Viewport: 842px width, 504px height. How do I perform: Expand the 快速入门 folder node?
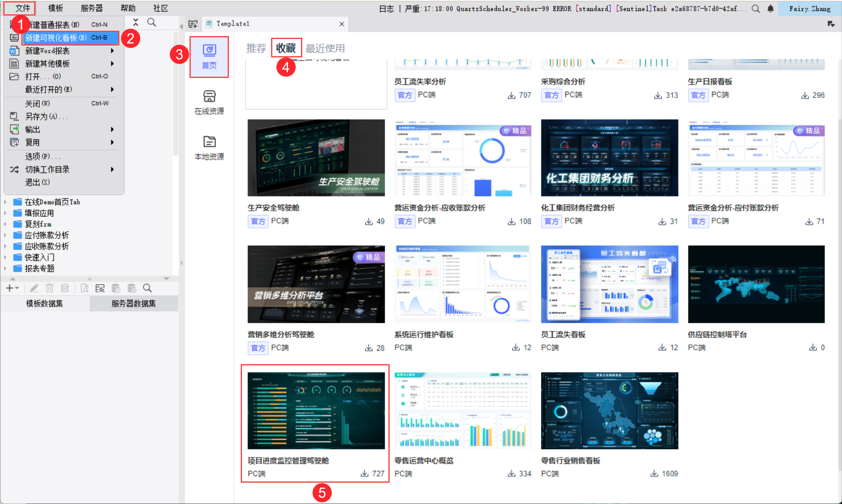(x=5, y=257)
